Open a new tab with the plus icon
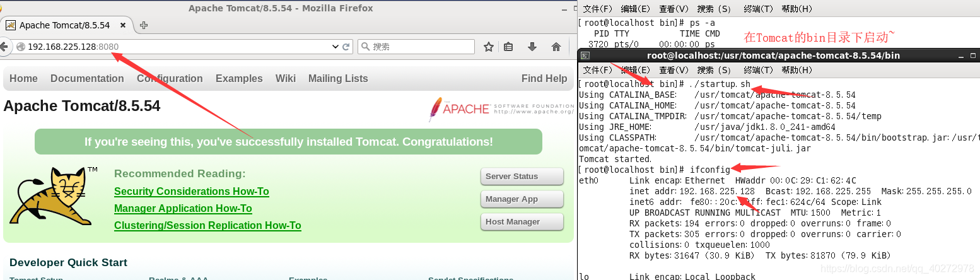This screenshot has height=280, width=980. pos(144,25)
